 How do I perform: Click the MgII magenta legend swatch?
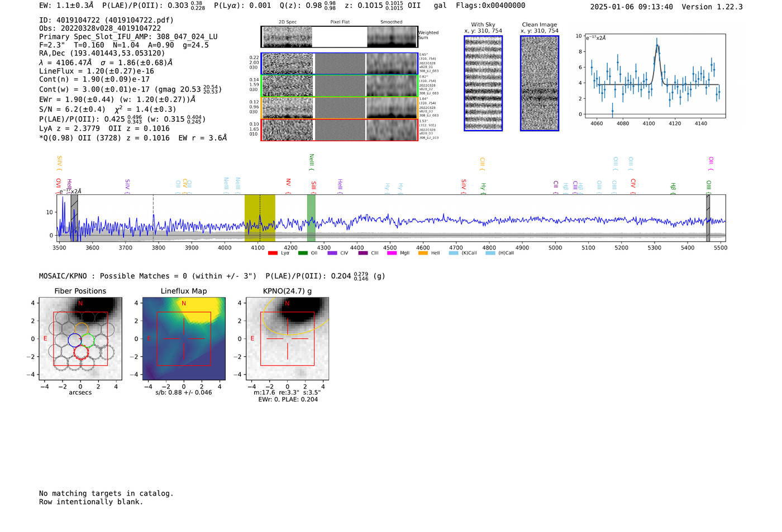coord(392,253)
